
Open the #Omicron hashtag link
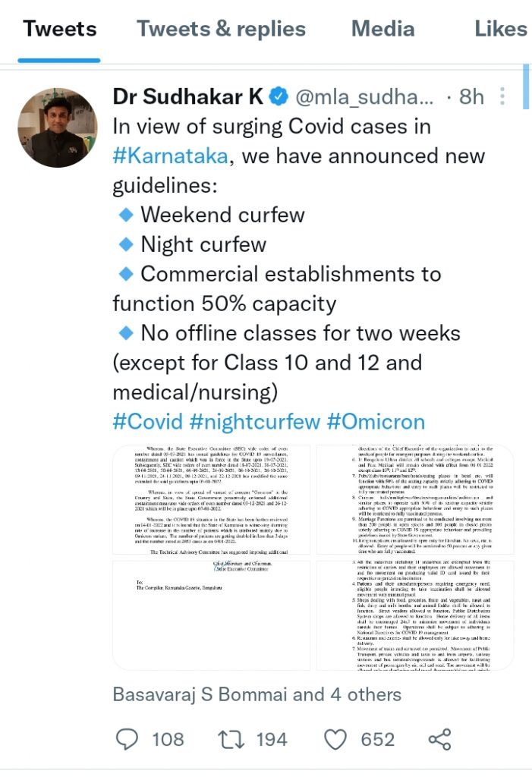376,422
